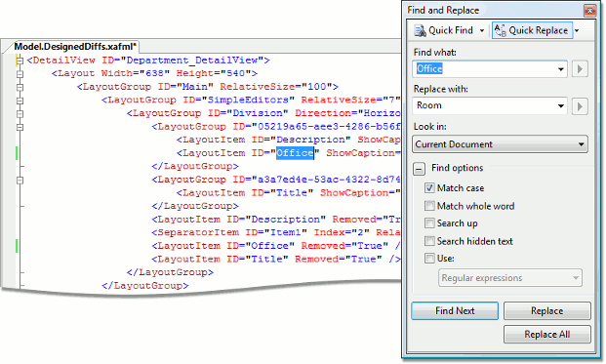Click the Quick Find binoculars icon
The image size is (606, 364).
pyautogui.click(x=420, y=30)
